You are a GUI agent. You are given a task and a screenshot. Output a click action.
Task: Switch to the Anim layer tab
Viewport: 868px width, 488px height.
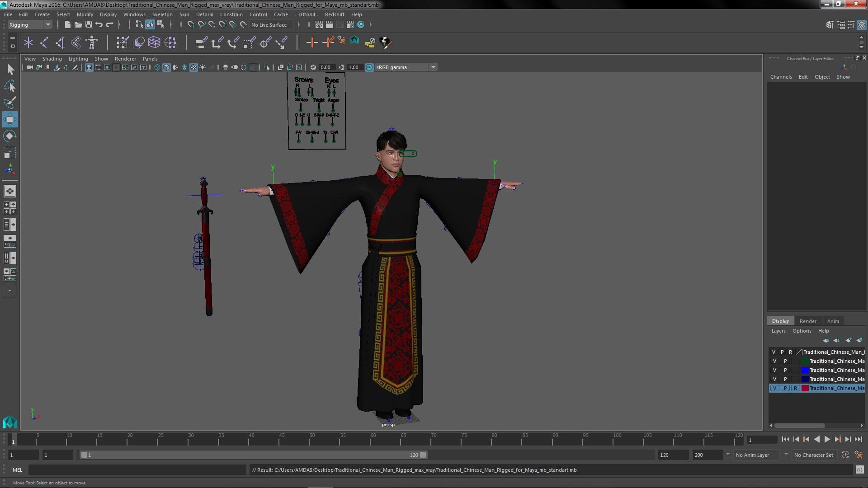click(x=833, y=321)
